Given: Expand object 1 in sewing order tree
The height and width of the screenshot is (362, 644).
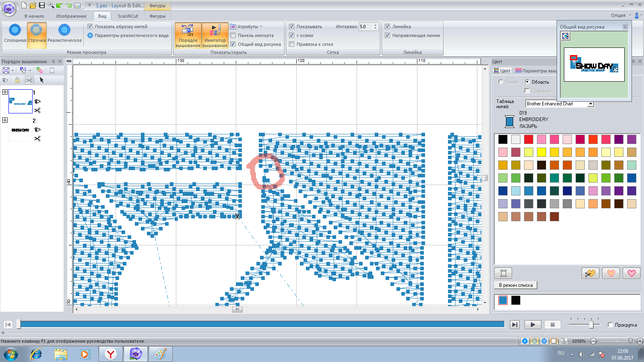Looking at the screenshot, I should point(5,92).
